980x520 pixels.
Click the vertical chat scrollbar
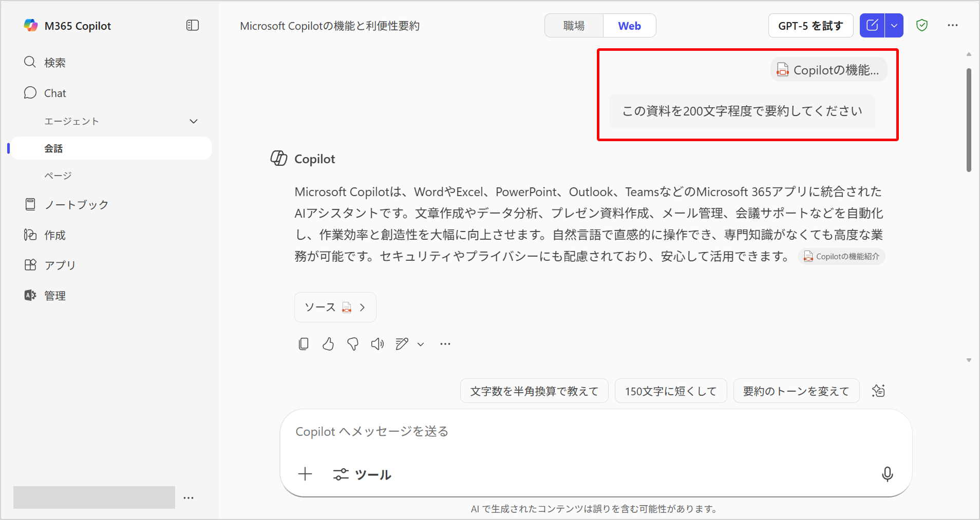pos(969,120)
